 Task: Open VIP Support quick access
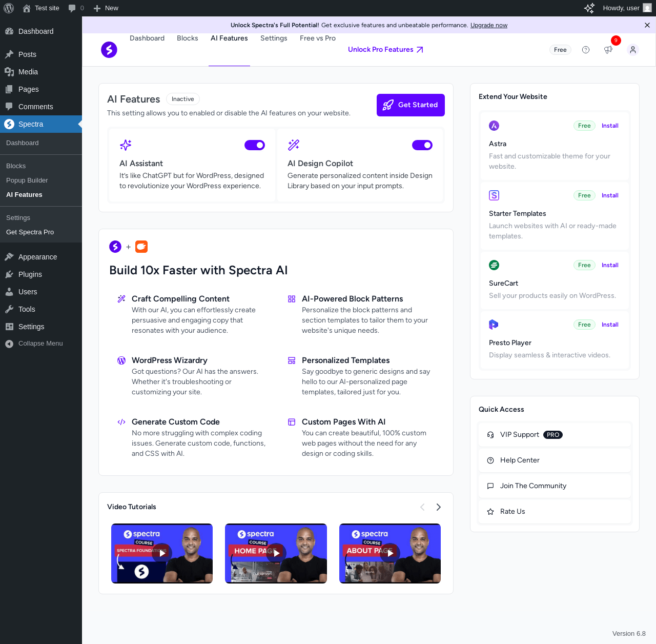tap(555, 435)
